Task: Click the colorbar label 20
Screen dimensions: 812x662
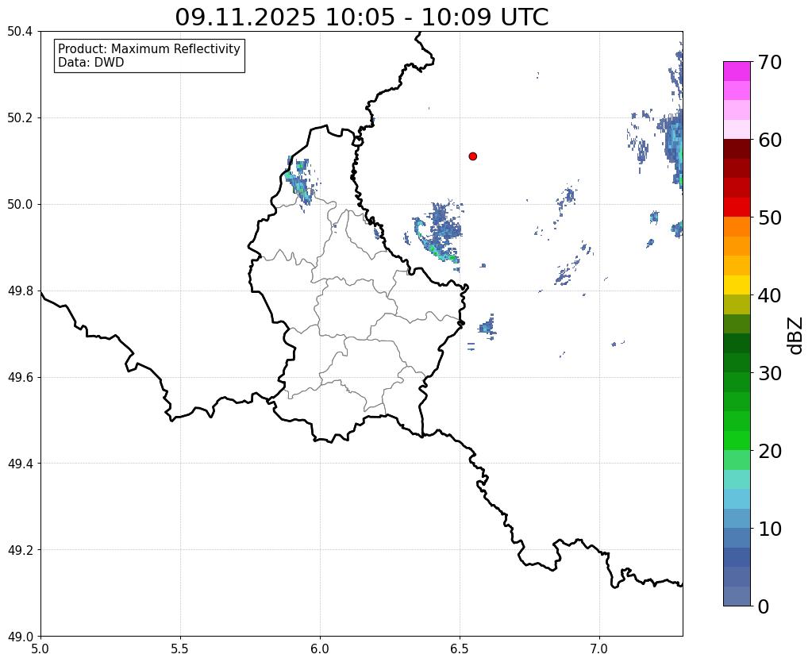Action: coord(770,451)
